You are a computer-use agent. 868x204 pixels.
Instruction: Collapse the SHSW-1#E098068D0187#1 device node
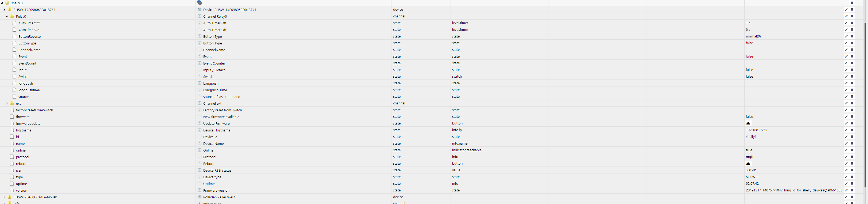(x=4, y=10)
